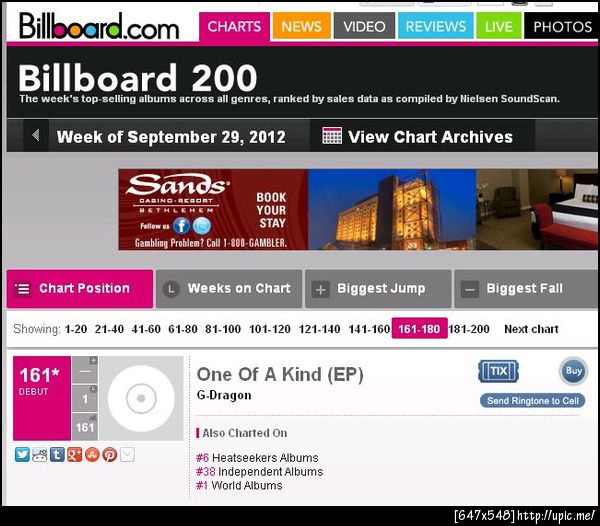Click the Billboard 200 heading
The width and height of the screenshot is (600, 526).
[137, 78]
